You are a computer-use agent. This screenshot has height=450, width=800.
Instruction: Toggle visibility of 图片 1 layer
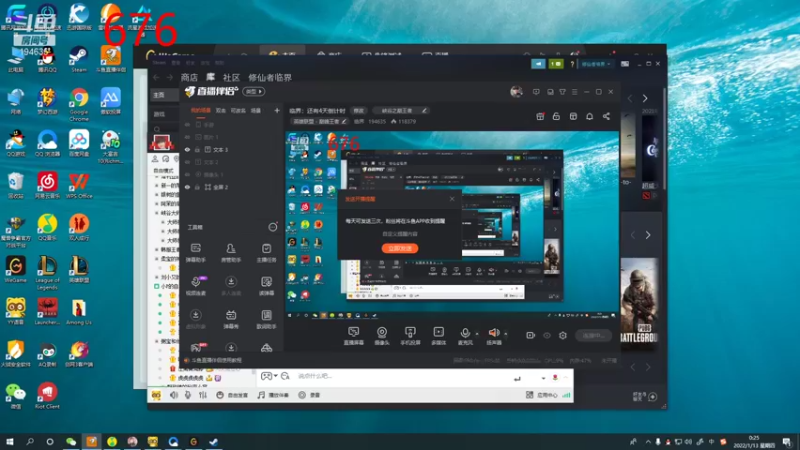click(x=187, y=137)
